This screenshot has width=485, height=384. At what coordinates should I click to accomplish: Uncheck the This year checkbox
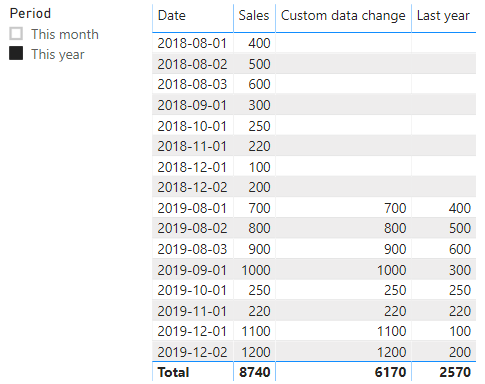[x=16, y=53]
